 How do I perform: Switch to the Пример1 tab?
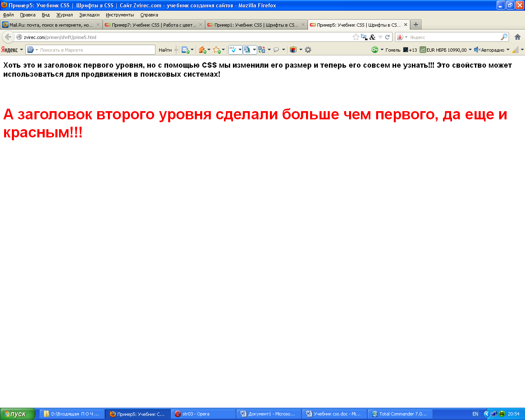256,25
